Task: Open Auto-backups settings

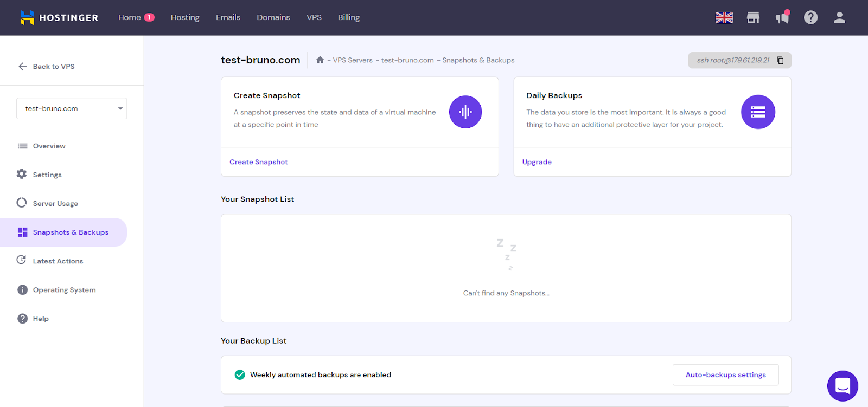Action: 725,375
